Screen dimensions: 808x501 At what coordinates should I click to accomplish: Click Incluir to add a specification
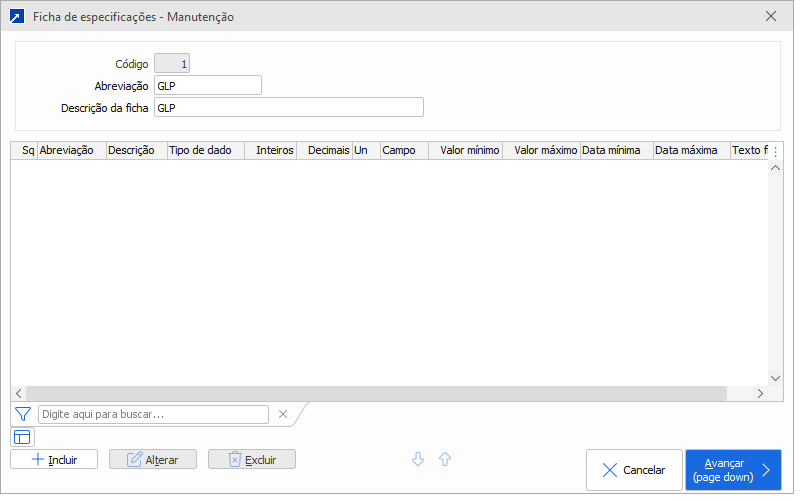point(54,459)
